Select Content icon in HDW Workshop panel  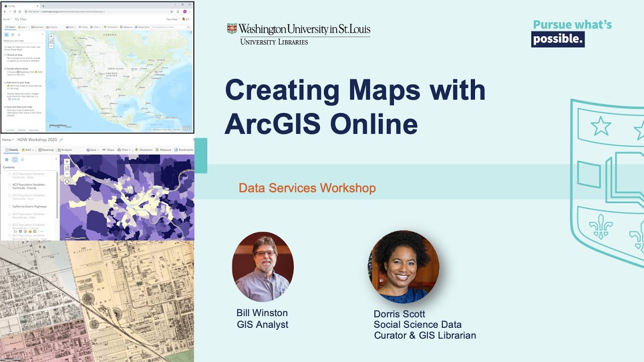15,159
